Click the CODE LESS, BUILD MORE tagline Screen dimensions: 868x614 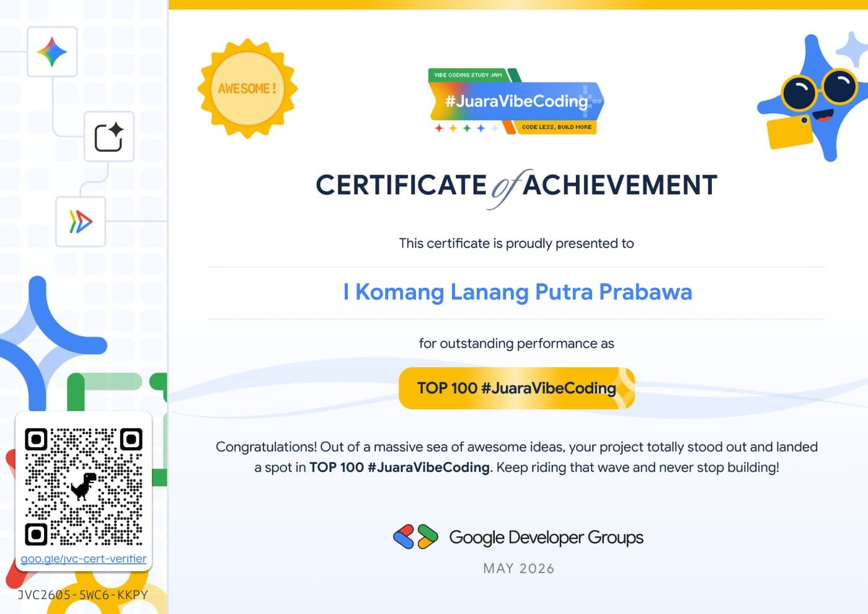click(557, 127)
